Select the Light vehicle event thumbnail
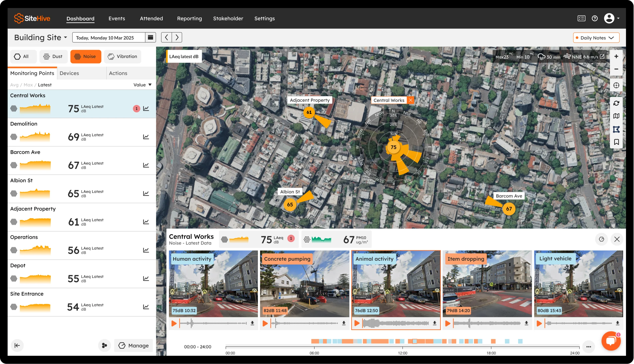The width and height of the screenshot is (634, 364). 578,284
